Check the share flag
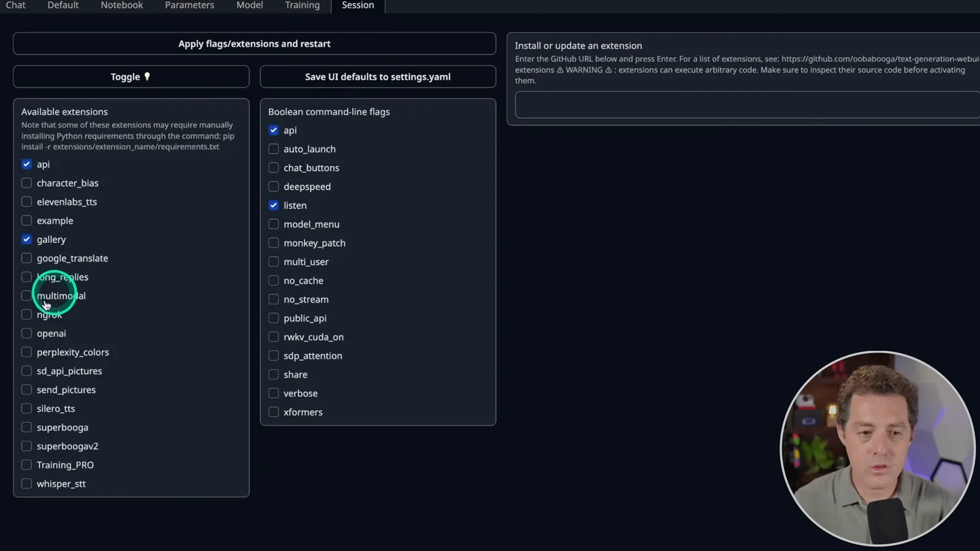Viewport: 980px width, 551px height. pos(273,375)
